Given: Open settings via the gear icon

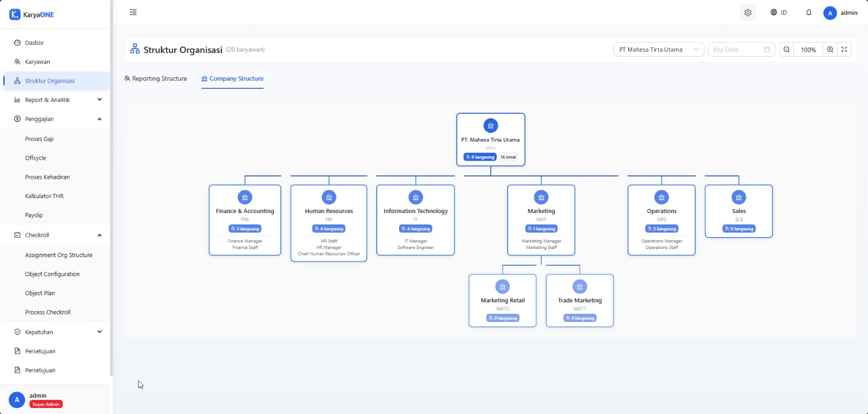Looking at the screenshot, I should point(748,13).
